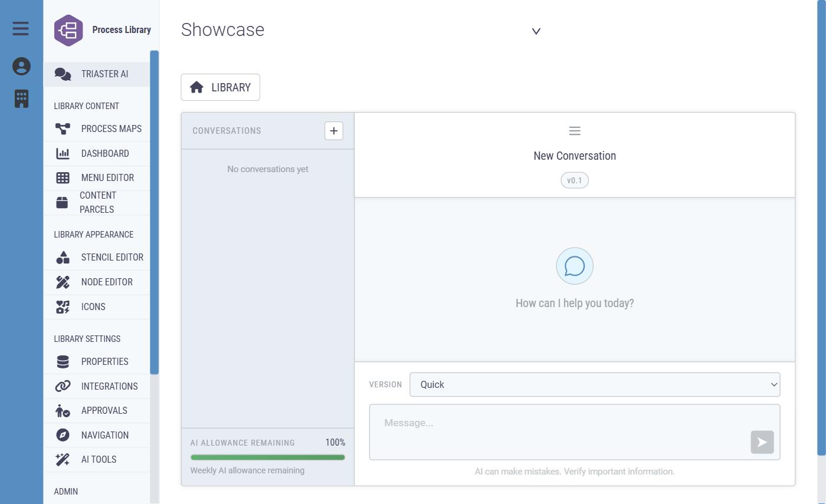826x504 pixels.
Task: Start a new conversation with plus button
Action: (x=334, y=131)
